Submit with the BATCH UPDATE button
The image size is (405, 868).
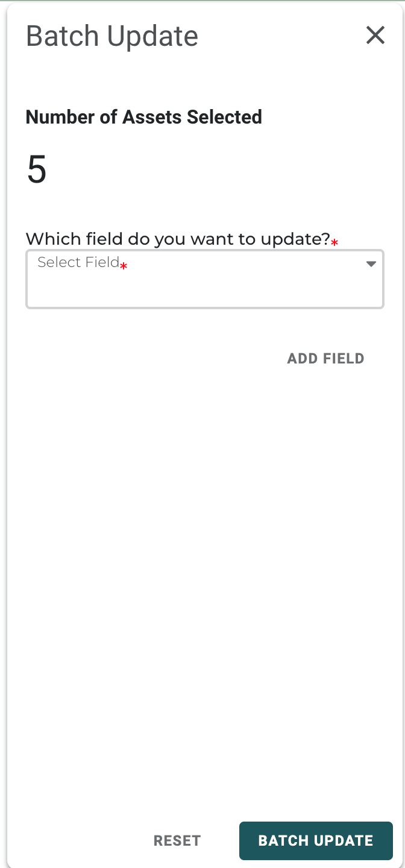click(316, 841)
